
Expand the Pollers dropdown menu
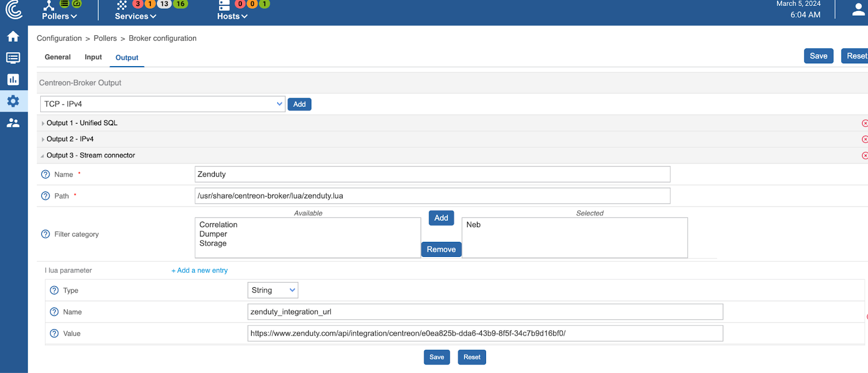click(x=60, y=16)
